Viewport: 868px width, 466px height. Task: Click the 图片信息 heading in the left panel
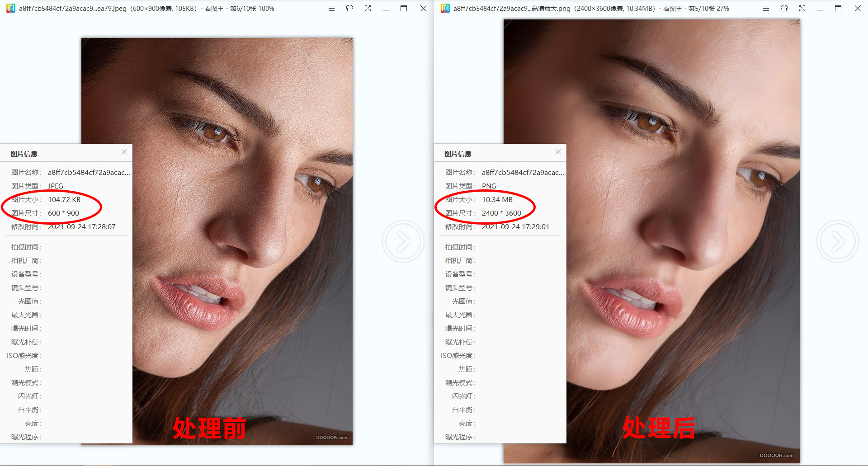(x=24, y=154)
